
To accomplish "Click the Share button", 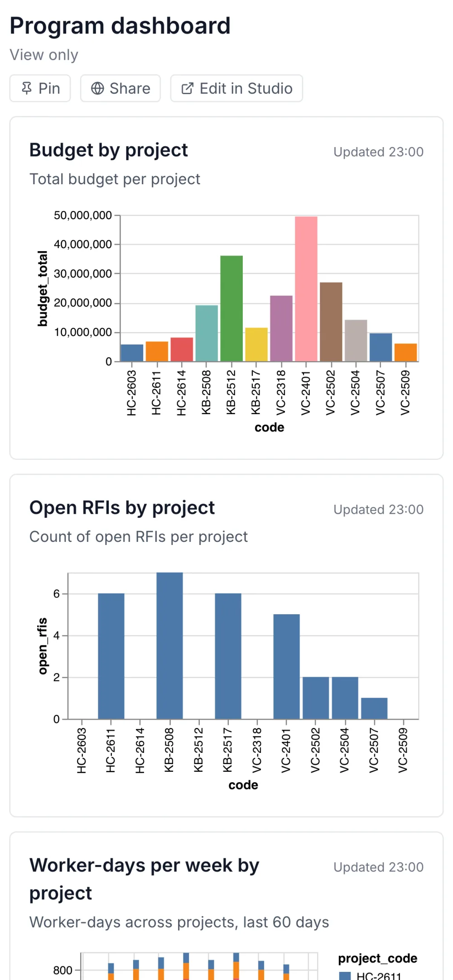I will point(120,88).
